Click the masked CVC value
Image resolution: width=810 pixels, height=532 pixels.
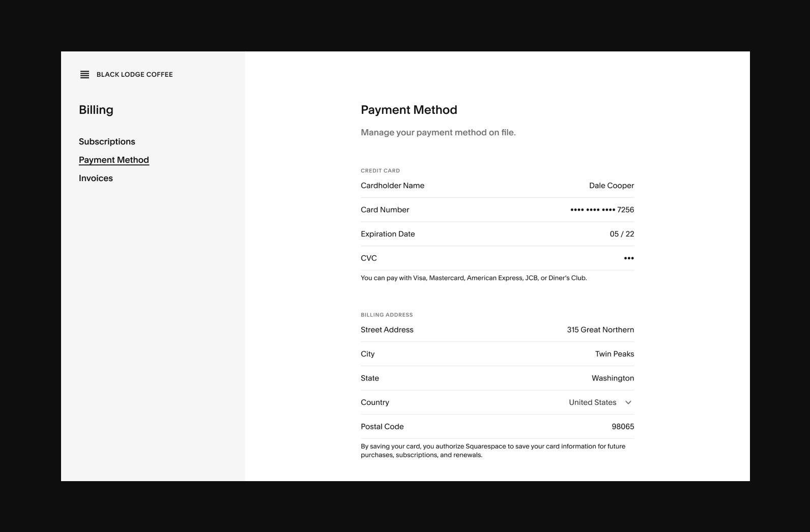629,258
